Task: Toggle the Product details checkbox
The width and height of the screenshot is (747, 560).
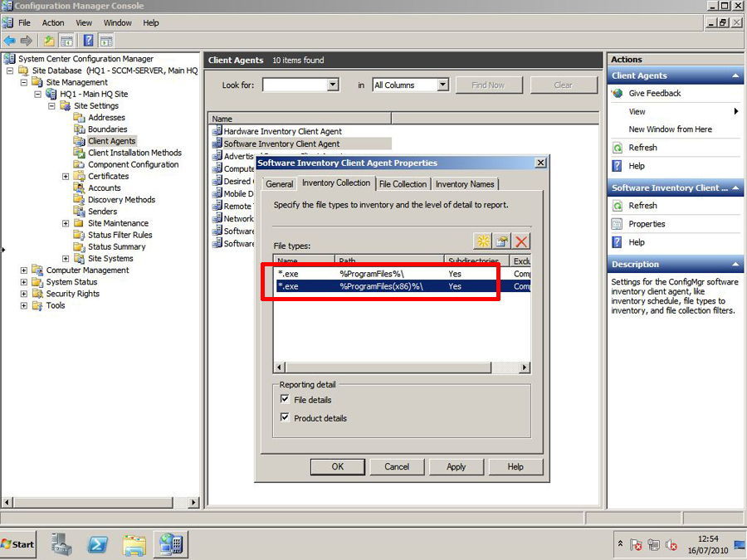Action: click(285, 417)
